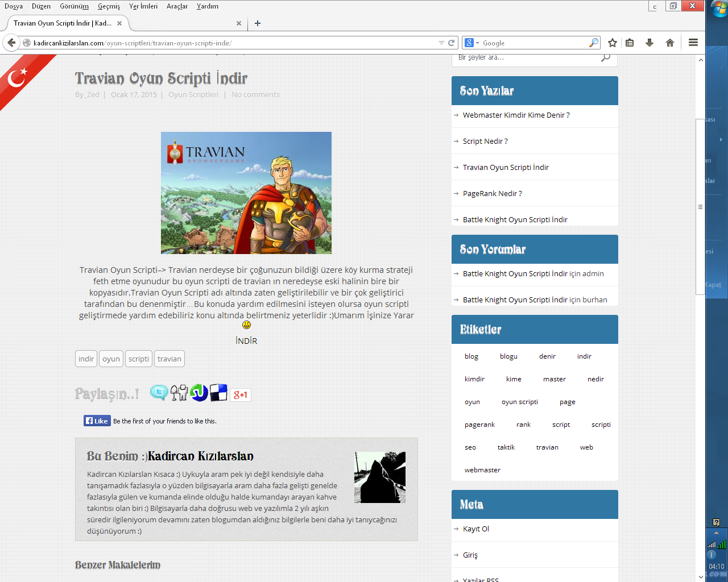728x582 pixels.
Task: Click the 'indir' tag button
Action: point(86,359)
